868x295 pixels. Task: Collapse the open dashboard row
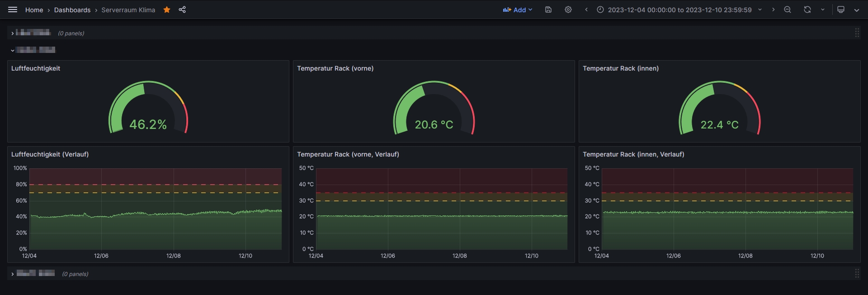[13, 50]
